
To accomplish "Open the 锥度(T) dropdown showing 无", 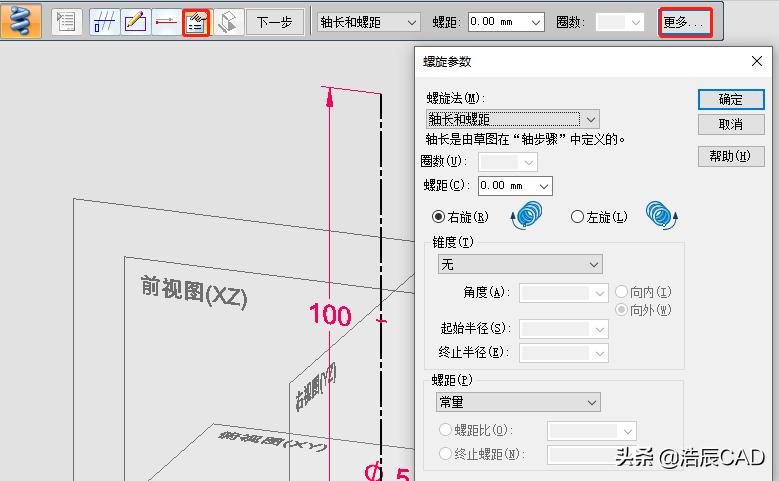I will coord(520,264).
